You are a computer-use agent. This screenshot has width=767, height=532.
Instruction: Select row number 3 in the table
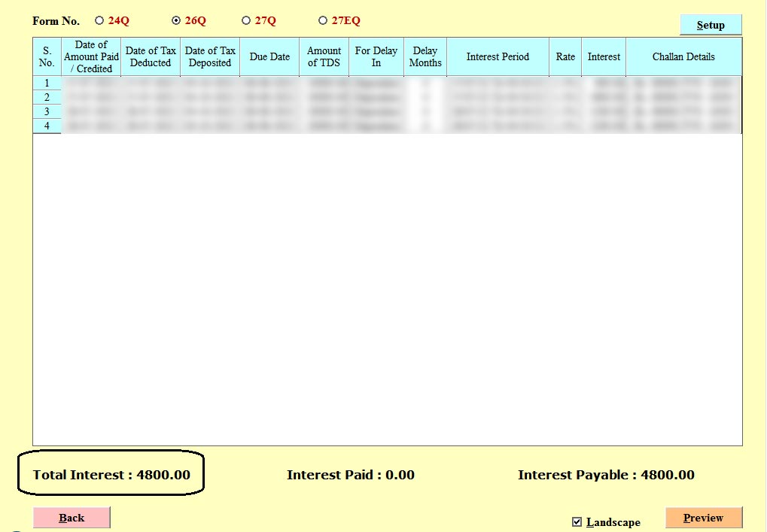(x=47, y=111)
